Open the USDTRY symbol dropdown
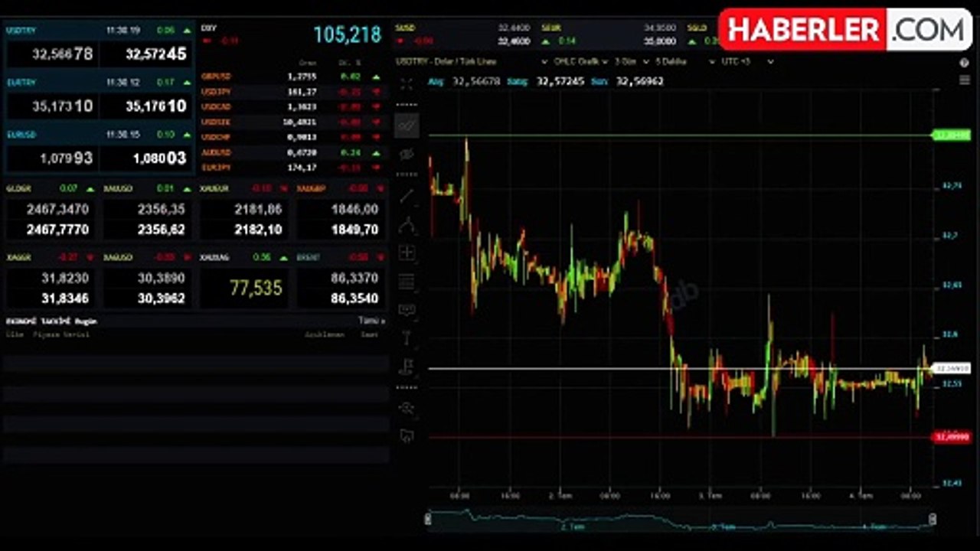The height and width of the screenshot is (551, 980). coord(472,61)
